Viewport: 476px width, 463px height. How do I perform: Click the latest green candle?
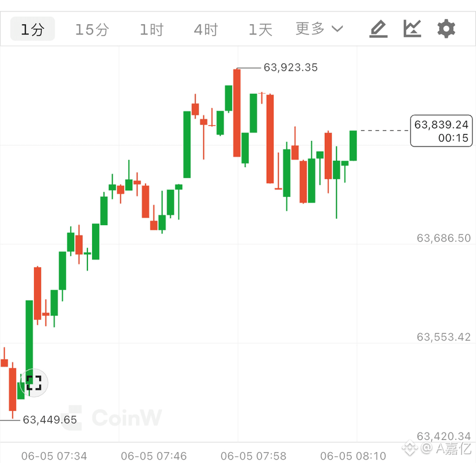[x=353, y=146]
